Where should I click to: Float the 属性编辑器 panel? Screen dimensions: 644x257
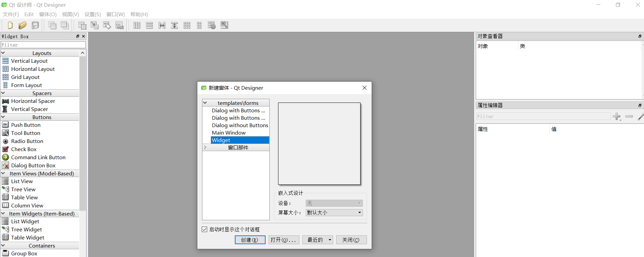pyautogui.click(x=640, y=105)
